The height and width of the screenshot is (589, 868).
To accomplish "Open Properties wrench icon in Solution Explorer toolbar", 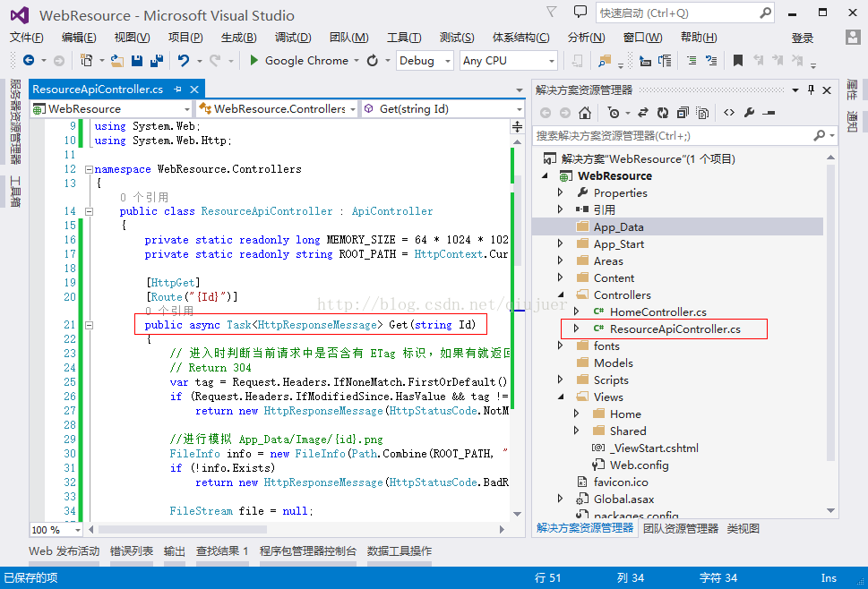I will (x=749, y=113).
